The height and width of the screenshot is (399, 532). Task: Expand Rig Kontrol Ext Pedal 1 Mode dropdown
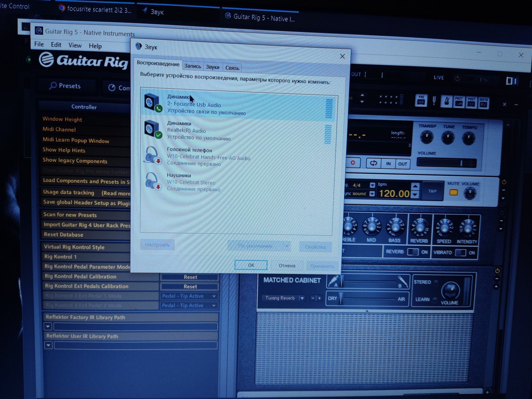coord(214,296)
